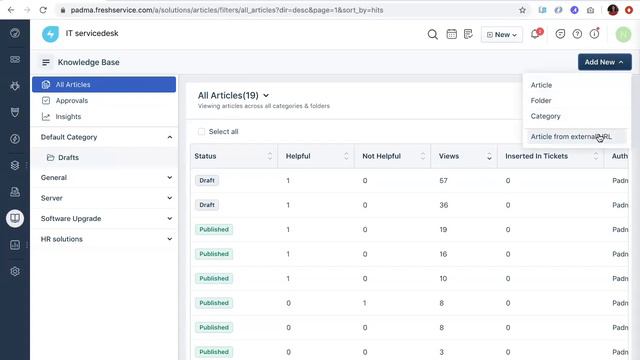The image size is (640, 360).
Task: Click Published status with 19 views
Action: click(x=214, y=229)
